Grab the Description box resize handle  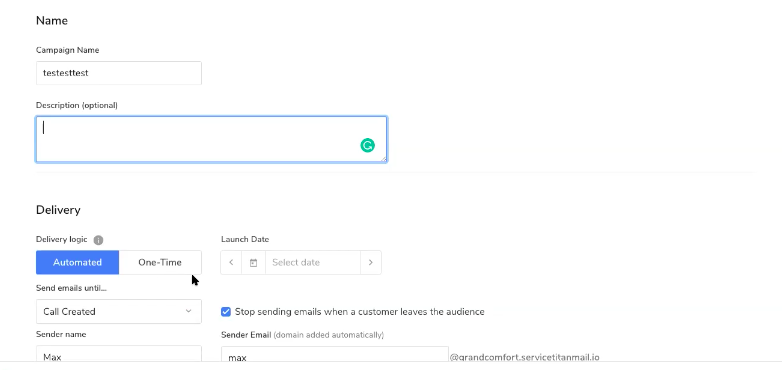coord(383,159)
